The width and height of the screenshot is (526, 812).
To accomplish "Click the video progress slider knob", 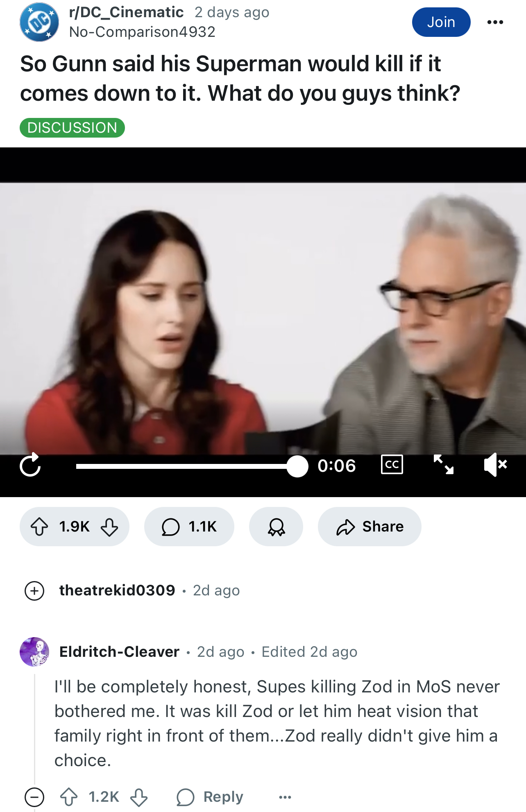I will coord(297,466).
